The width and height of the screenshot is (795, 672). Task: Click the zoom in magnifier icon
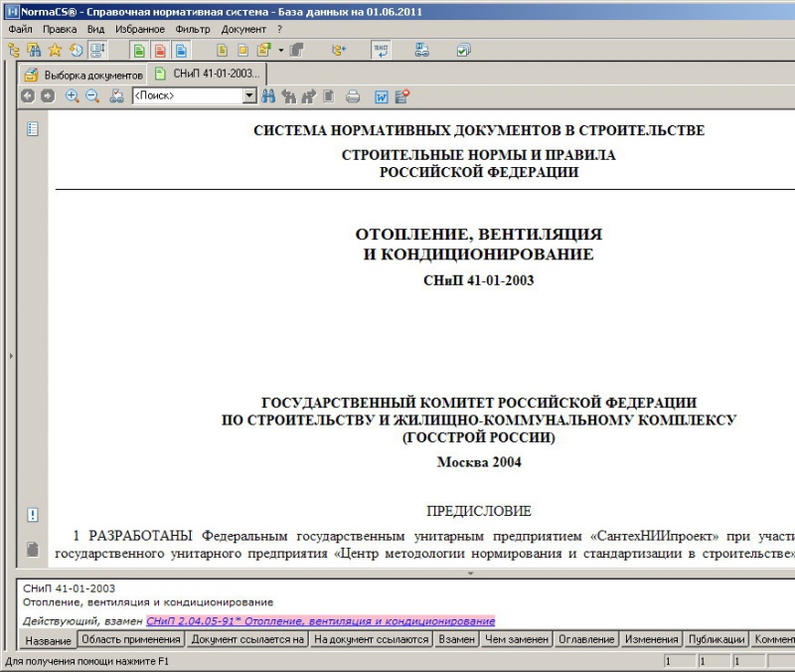point(72,96)
